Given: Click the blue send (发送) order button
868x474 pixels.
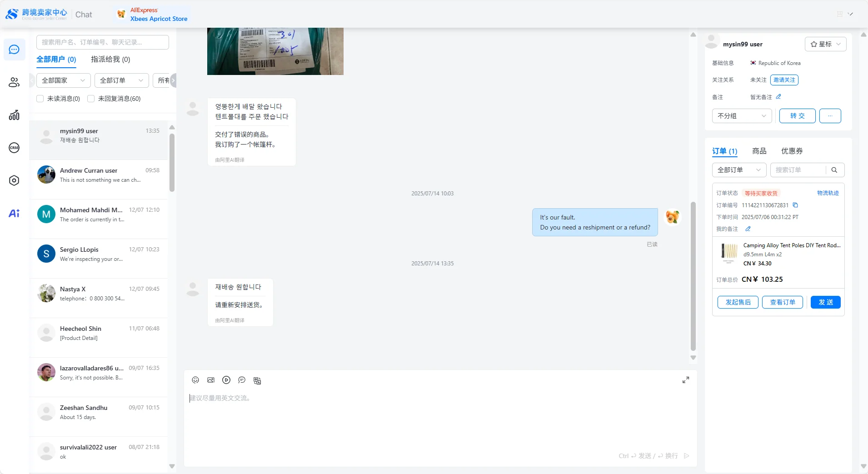Looking at the screenshot, I should pos(826,302).
